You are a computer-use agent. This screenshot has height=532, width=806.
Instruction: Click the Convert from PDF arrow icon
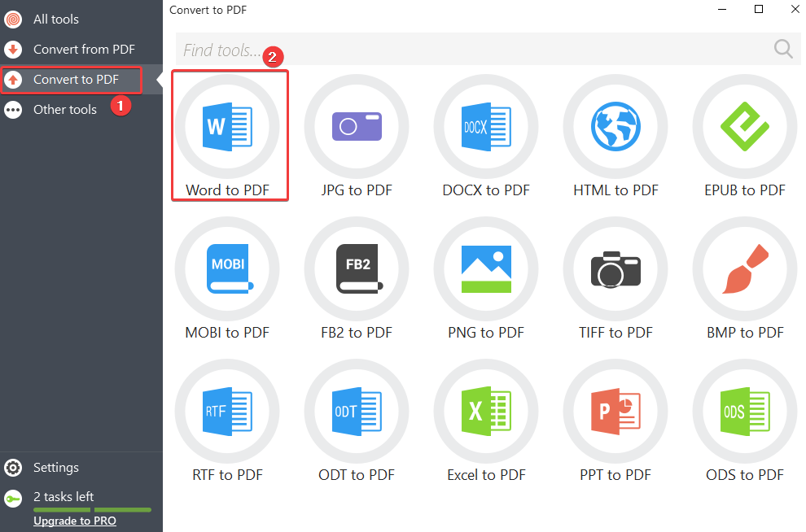[x=13, y=50]
